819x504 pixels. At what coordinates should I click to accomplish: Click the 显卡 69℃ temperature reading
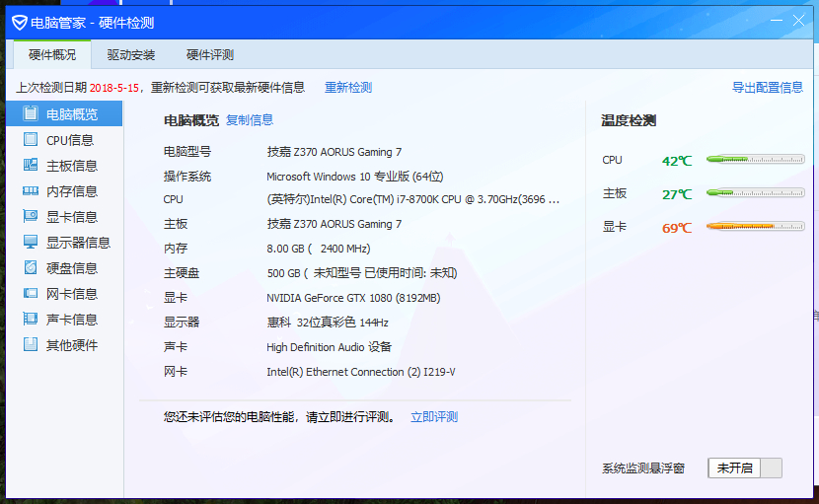677,228
